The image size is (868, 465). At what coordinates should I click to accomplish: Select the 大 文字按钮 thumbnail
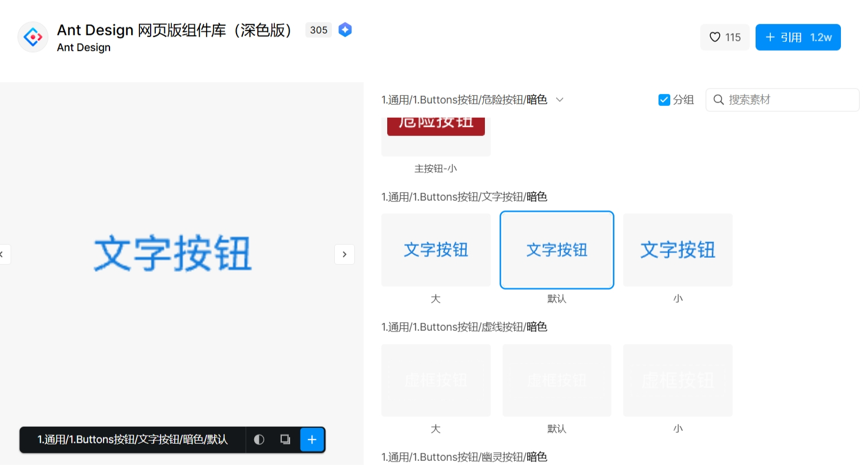click(x=435, y=250)
